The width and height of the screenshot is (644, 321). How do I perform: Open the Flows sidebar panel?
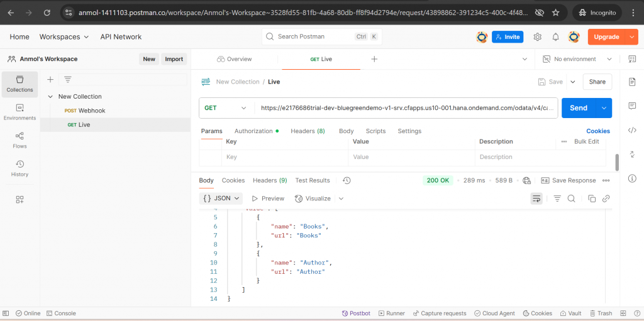point(19,140)
